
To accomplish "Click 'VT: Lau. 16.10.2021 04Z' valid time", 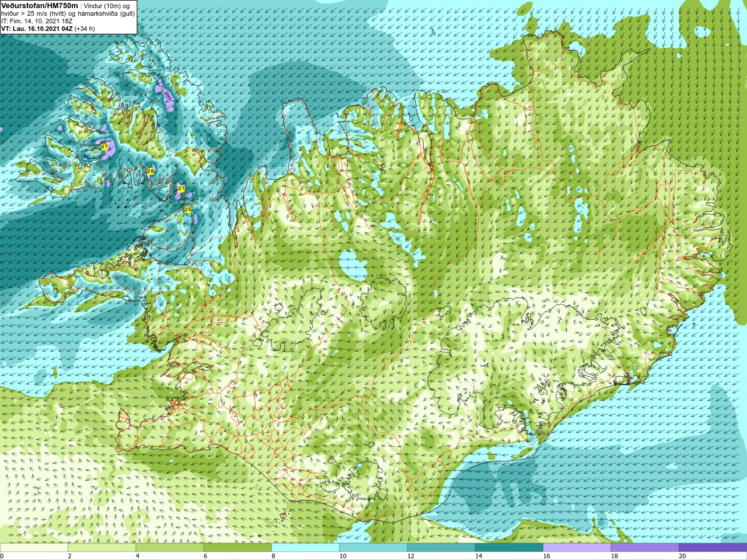I will click(37, 29).
